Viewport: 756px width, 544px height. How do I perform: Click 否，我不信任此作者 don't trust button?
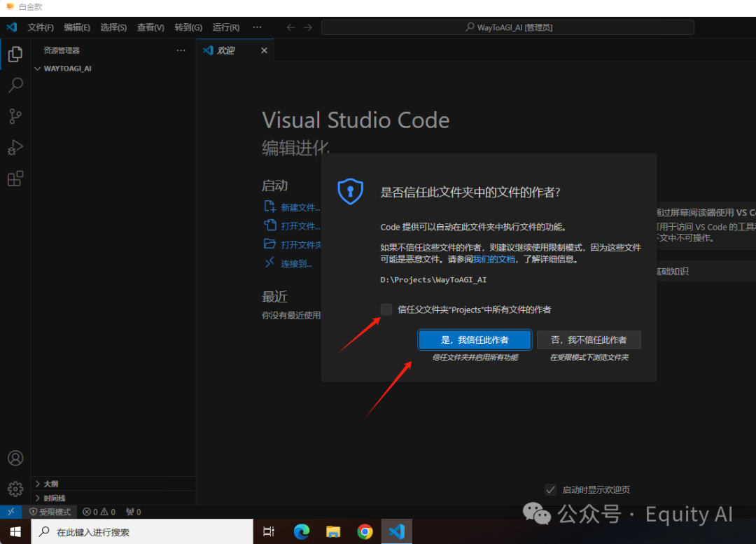pyautogui.click(x=589, y=340)
